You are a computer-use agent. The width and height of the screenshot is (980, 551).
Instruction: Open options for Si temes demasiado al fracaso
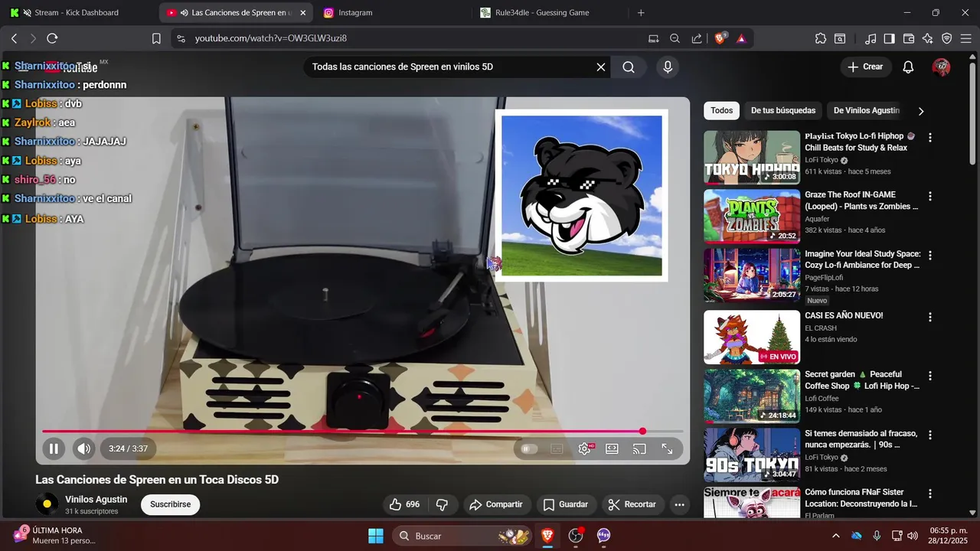(x=930, y=435)
